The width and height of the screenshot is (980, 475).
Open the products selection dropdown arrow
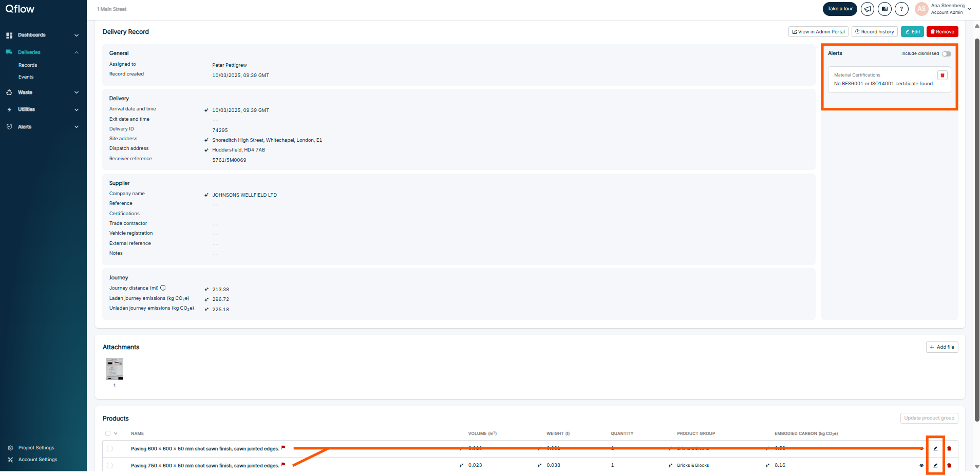[x=116, y=433]
